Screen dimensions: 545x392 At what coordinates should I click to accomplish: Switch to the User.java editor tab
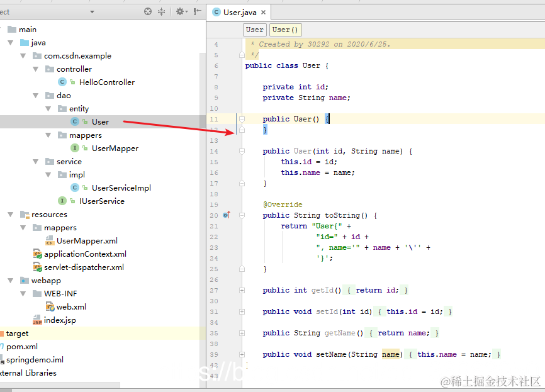point(240,12)
